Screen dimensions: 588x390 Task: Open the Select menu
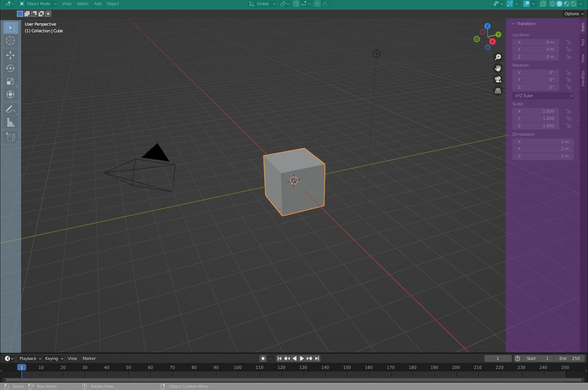tap(83, 4)
